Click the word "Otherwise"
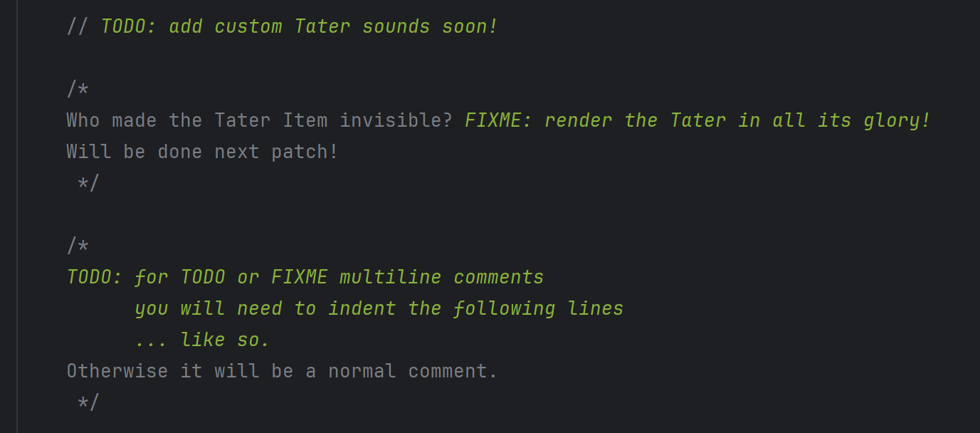 117,371
